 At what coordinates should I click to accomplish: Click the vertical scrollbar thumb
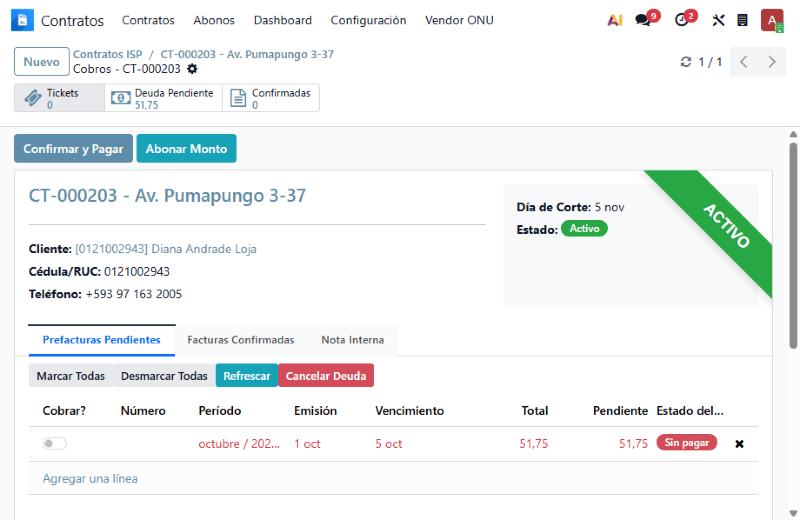click(x=793, y=245)
